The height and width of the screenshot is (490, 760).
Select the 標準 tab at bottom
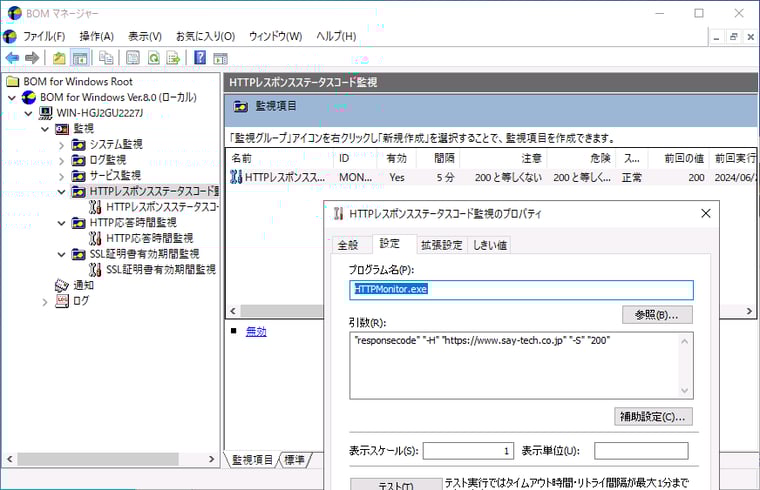295,459
